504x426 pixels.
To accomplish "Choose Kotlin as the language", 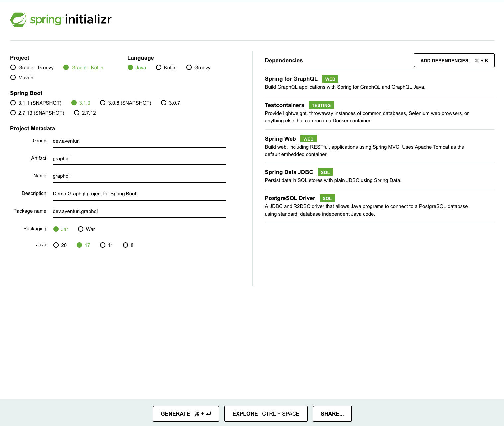I will (166, 67).
